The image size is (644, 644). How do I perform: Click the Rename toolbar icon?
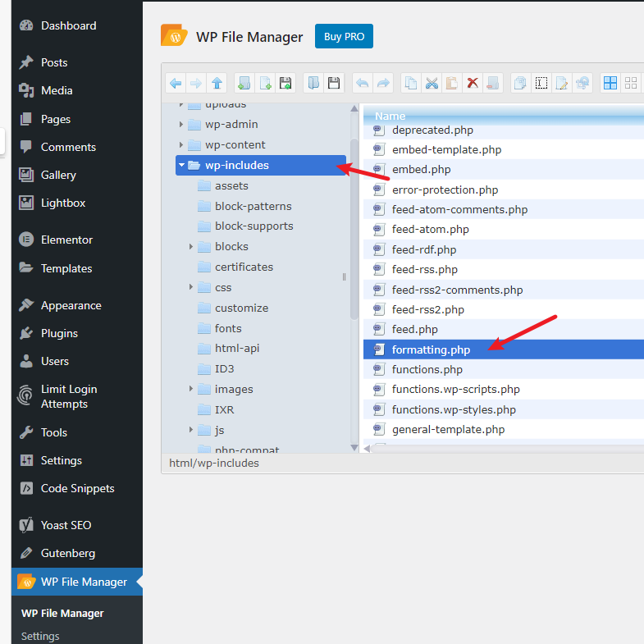point(541,84)
